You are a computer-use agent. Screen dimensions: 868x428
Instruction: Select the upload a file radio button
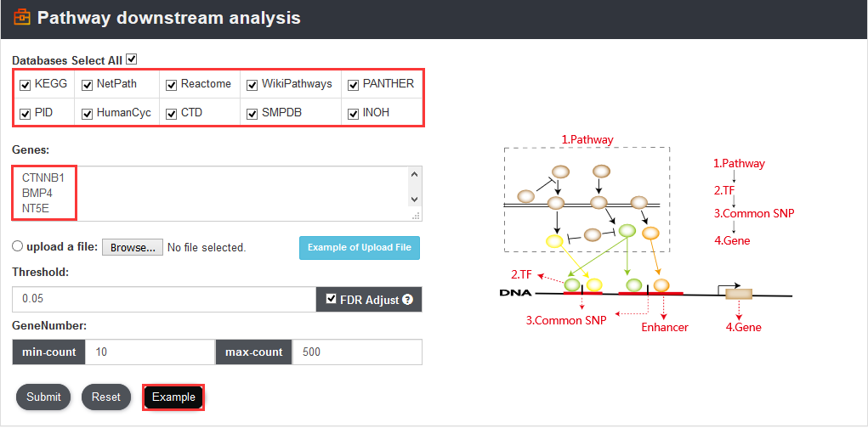(18, 246)
